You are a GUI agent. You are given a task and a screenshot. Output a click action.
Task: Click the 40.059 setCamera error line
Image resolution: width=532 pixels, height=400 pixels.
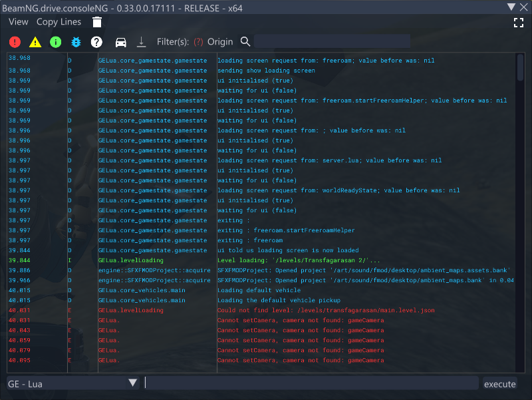coord(301,340)
